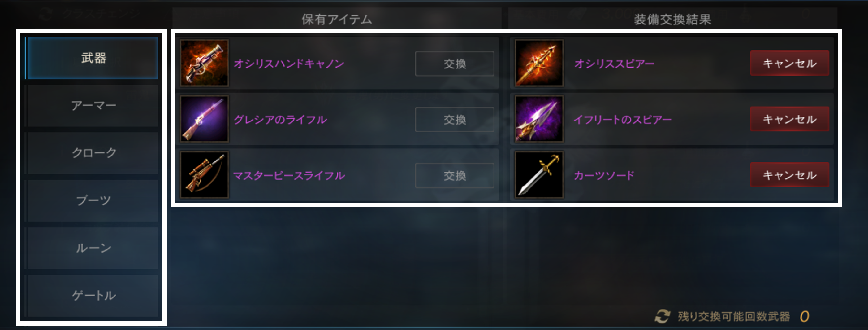Switch to the アーマー category
This screenshot has height=330, width=868.
coord(93,106)
